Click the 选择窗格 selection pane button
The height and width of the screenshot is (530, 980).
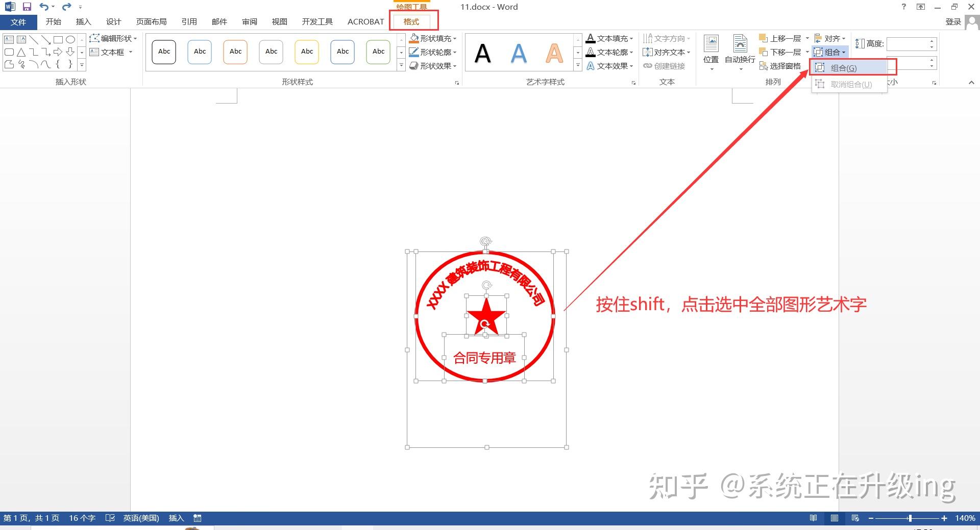780,66
